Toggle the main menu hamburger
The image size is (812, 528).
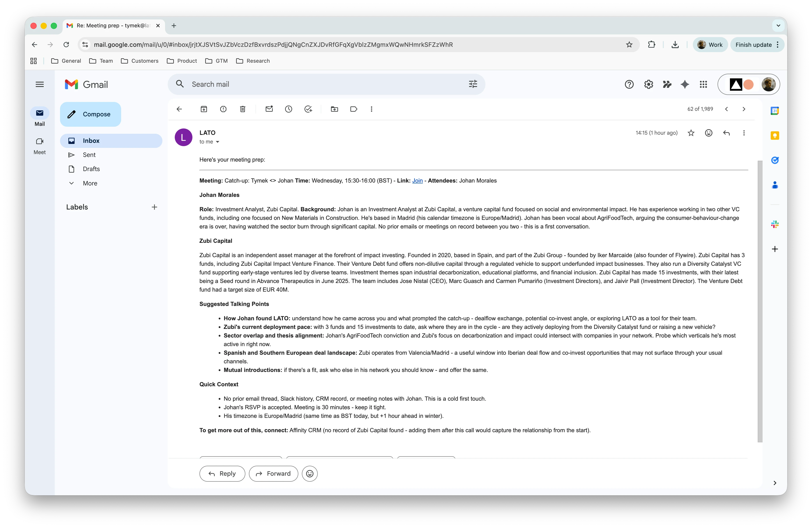[x=39, y=84]
